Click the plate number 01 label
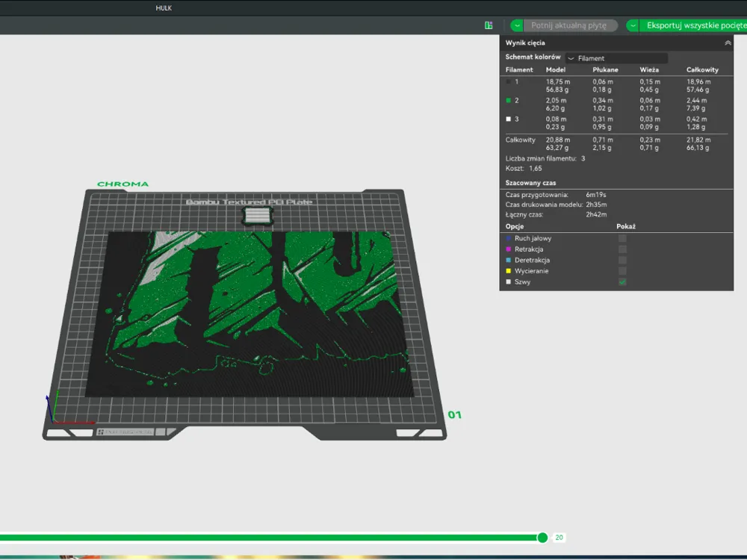This screenshot has width=747, height=560. pos(454,414)
